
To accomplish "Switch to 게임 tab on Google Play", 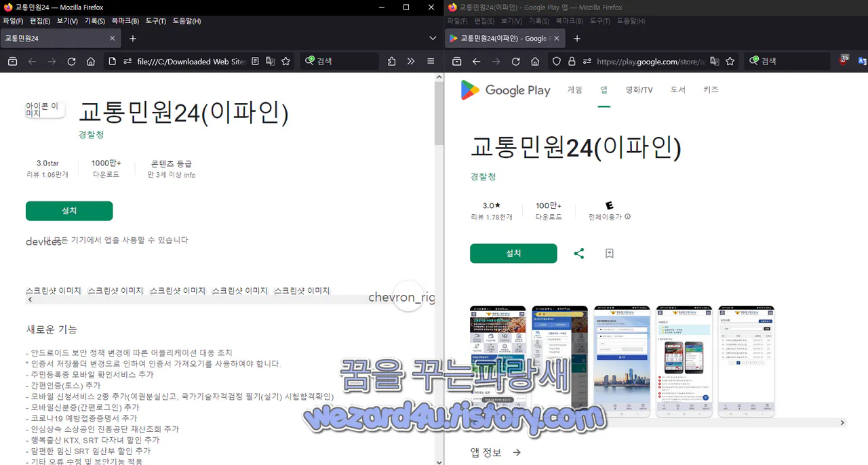I will click(574, 90).
